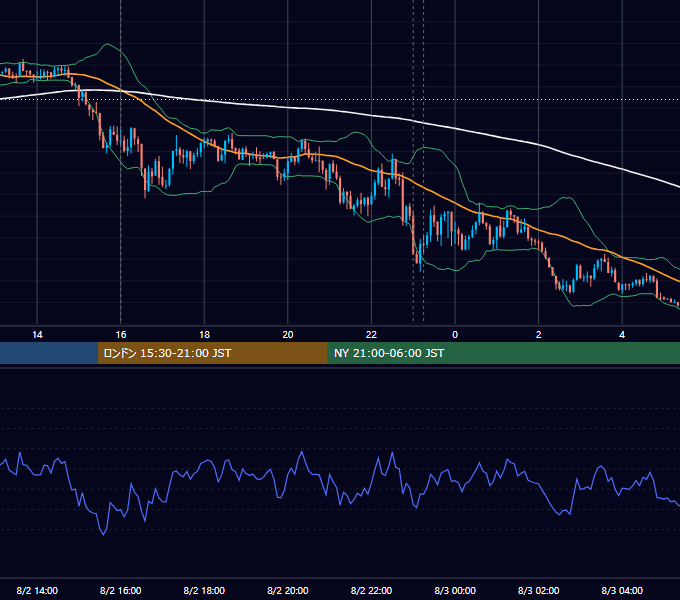
Task: Click the 8/3 04:00 time label
Action: [x=622, y=590]
